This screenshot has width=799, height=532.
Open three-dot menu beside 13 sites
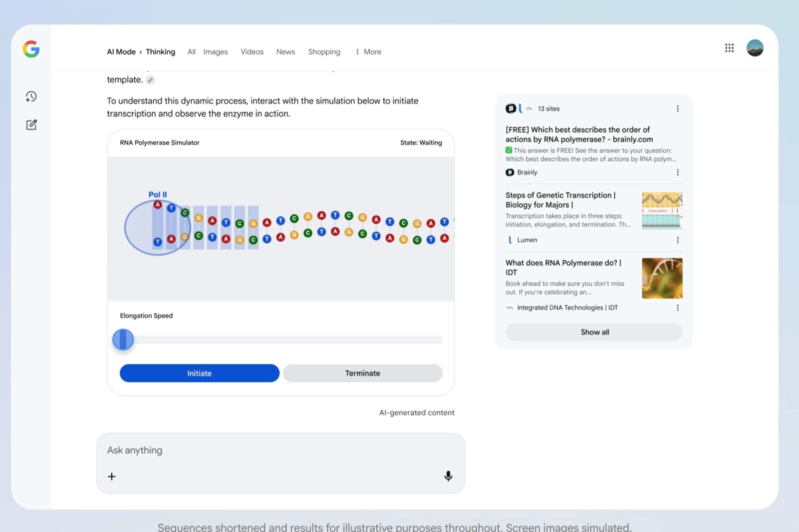678,109
